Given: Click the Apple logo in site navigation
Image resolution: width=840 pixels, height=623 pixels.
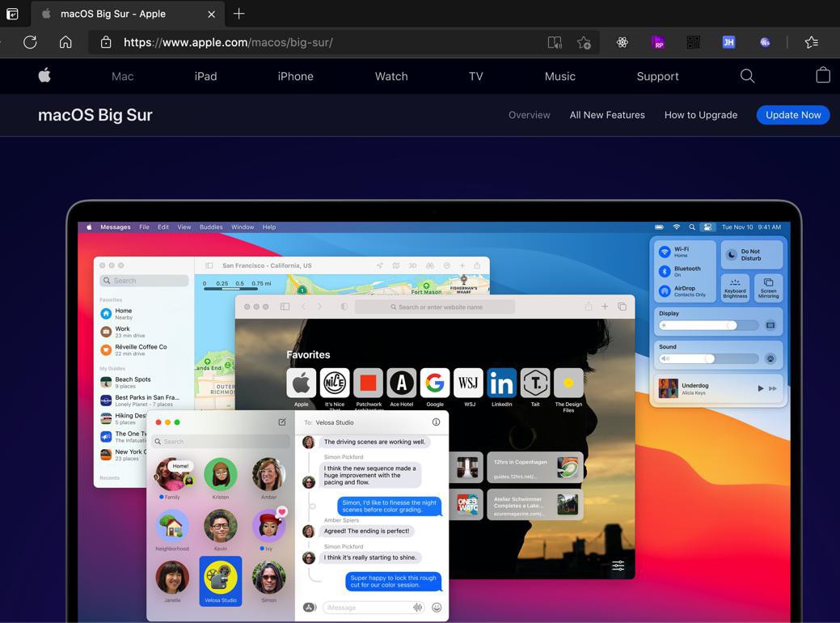Looking at the screenshot, I should pyautogui.click(x=45, y=75).
